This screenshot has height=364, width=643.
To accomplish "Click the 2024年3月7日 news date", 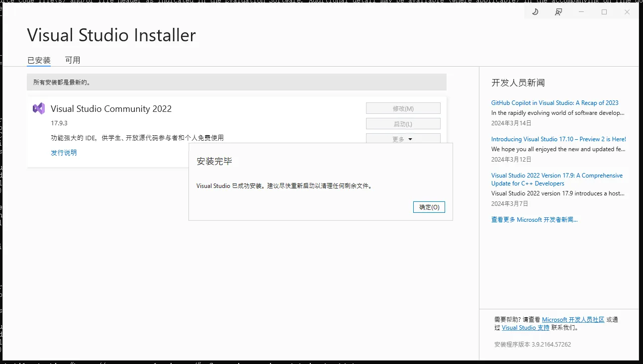I will 510,203.
